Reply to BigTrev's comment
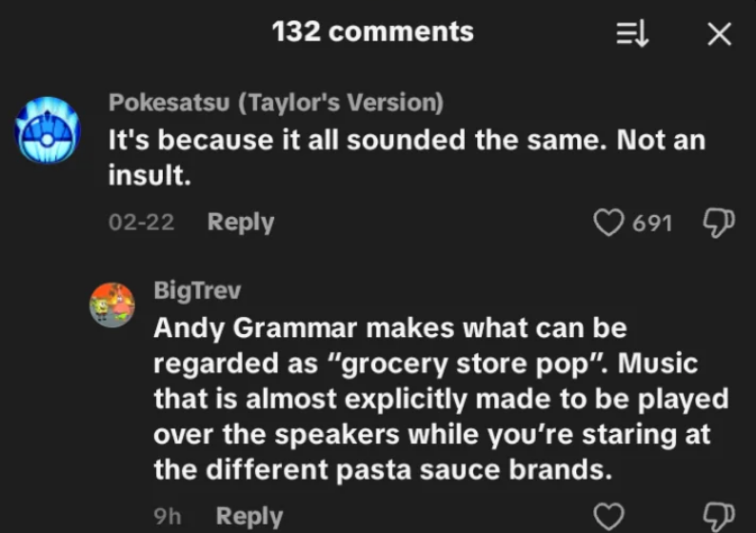This screenshot has width=756, height=533. click(x=249, y=517)
